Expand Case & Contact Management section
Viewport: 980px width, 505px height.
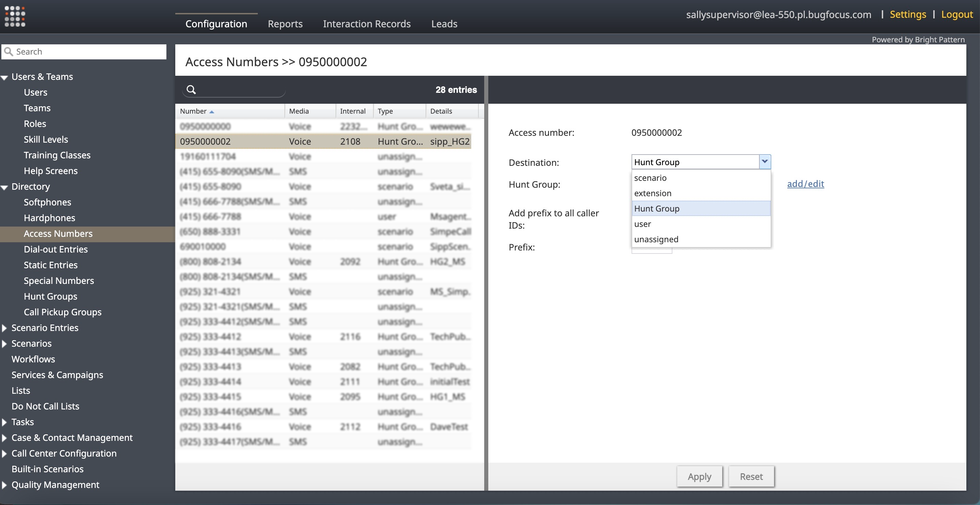coord(4,438)
